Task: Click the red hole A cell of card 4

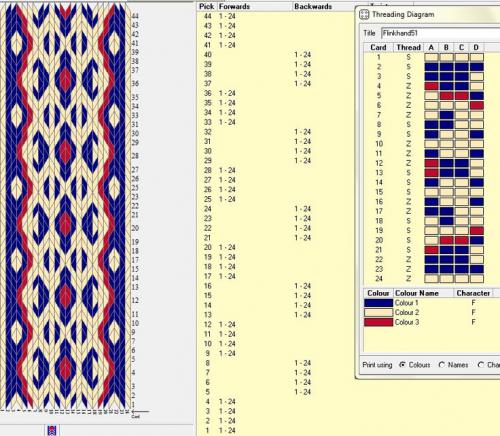Action: tap(431, 86)
